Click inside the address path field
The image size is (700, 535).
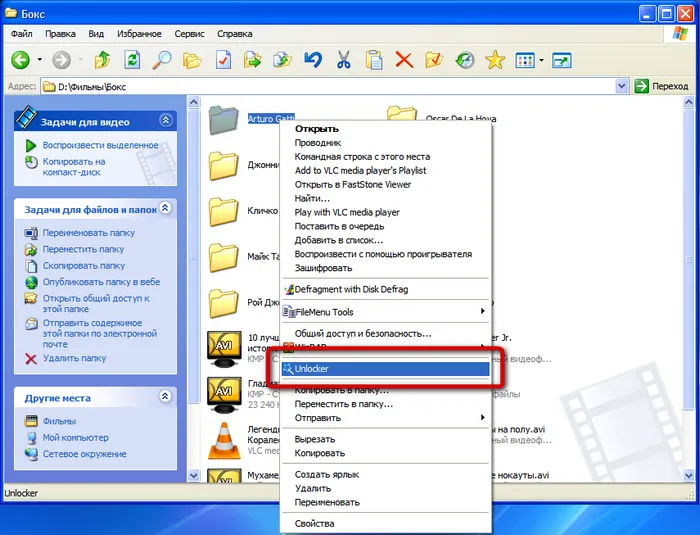pyautogui.click(x=330, y=87)
